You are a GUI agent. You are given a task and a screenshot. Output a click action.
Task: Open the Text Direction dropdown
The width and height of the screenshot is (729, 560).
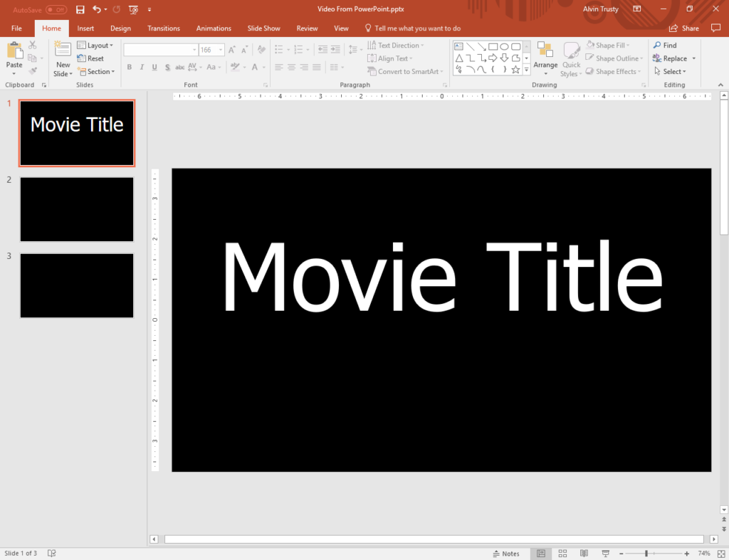click(396, 45)
